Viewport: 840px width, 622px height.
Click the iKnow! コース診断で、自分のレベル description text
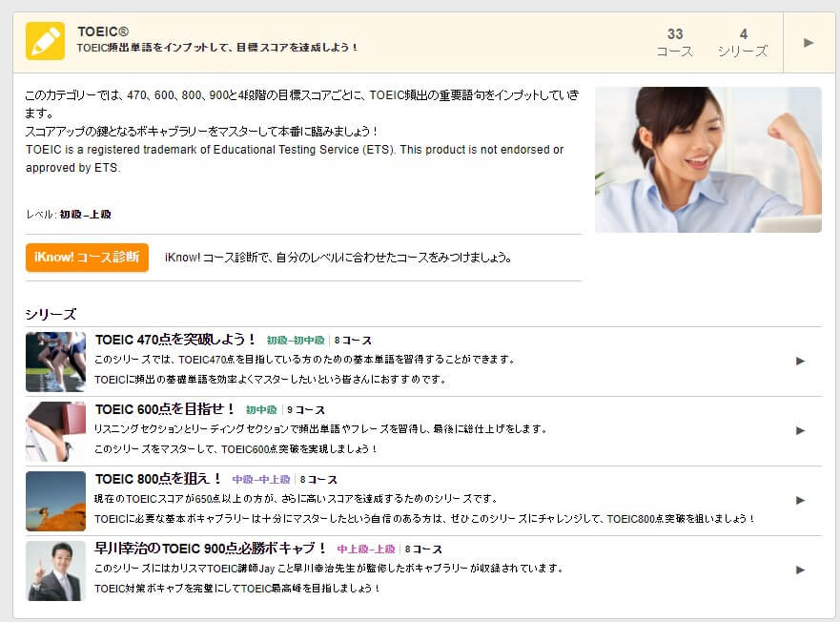[x=338, y=258]
